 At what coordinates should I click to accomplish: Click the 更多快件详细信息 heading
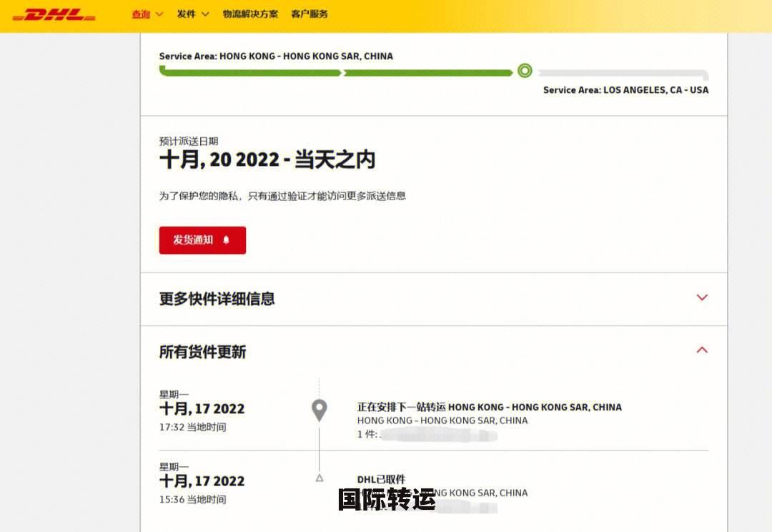pyautogui.click(x=217, y=298)
